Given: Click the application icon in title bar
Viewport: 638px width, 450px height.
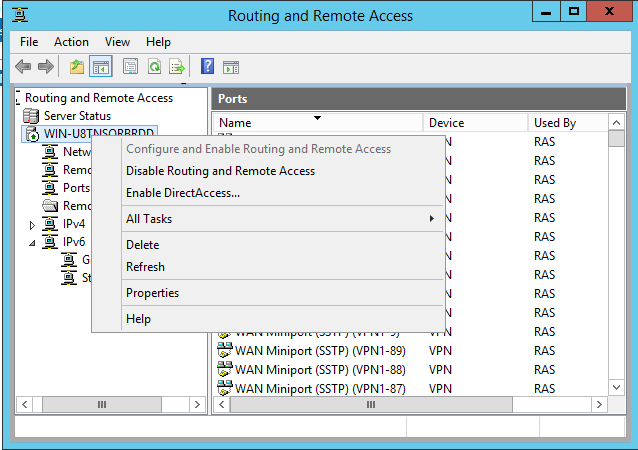Looking at the screenshot, I should coord(20,15).
